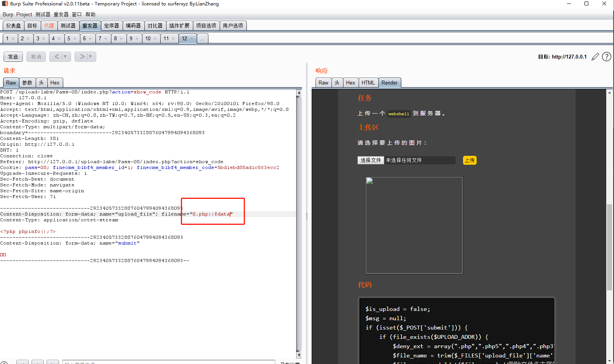Click the webshell label in the rendered page
614x364 pixels.
399,114
